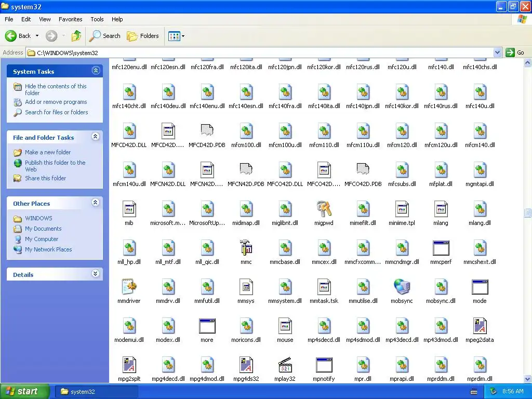
Task: Select the mmtask.tsk file icon
Action: [324, 287]
